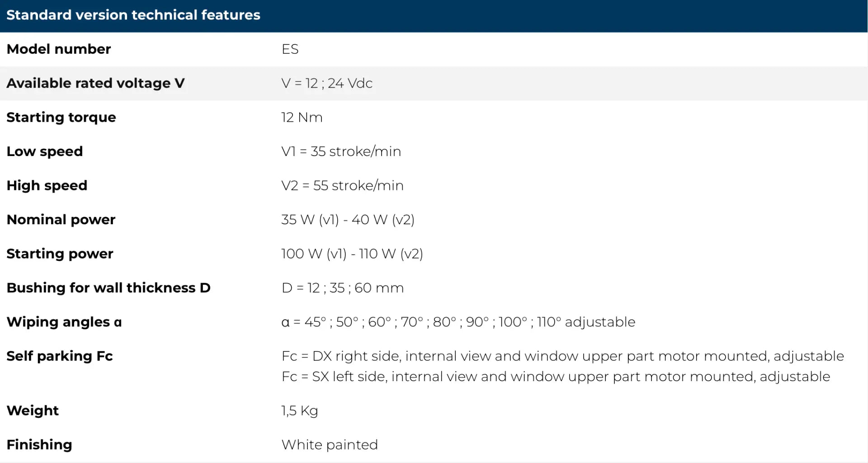
Task: Click the "High speed" row label
Action: 47,185
